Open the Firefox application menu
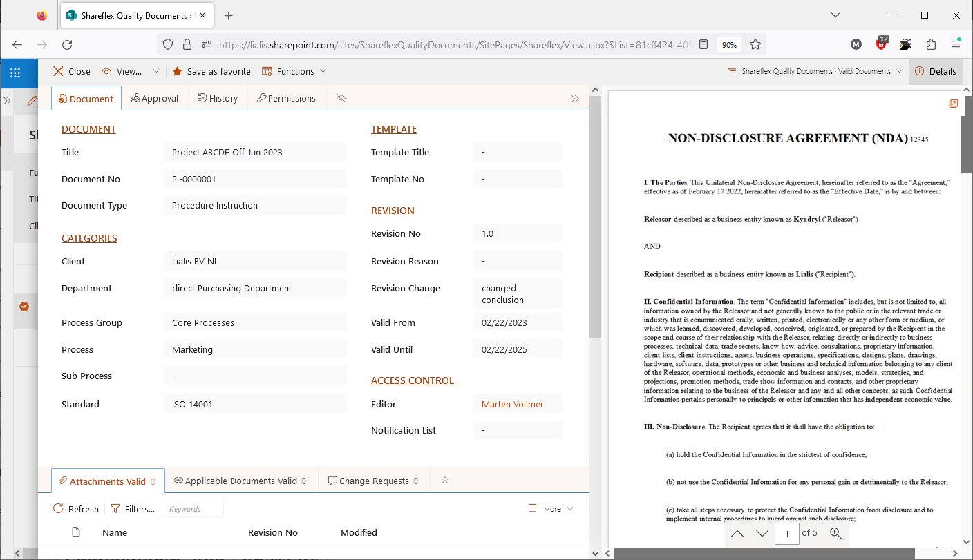Image resolution: width=973 pixels, height=560 pixels. tap(956, 44)
